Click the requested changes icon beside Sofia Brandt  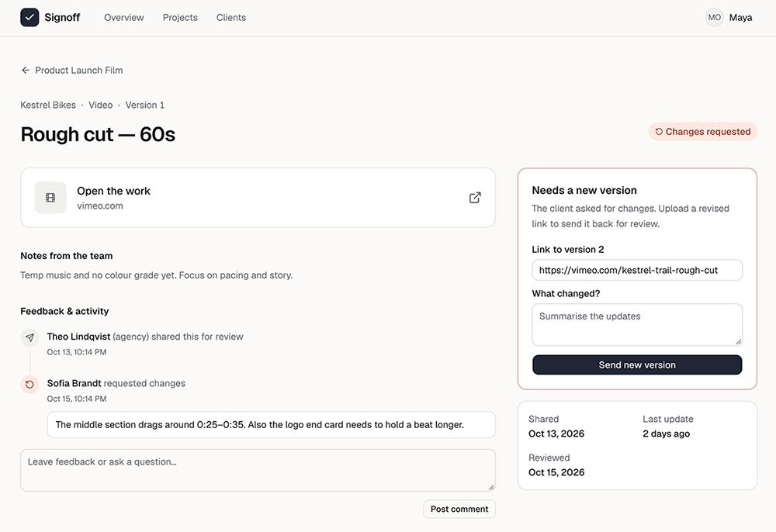coord(29,384)
